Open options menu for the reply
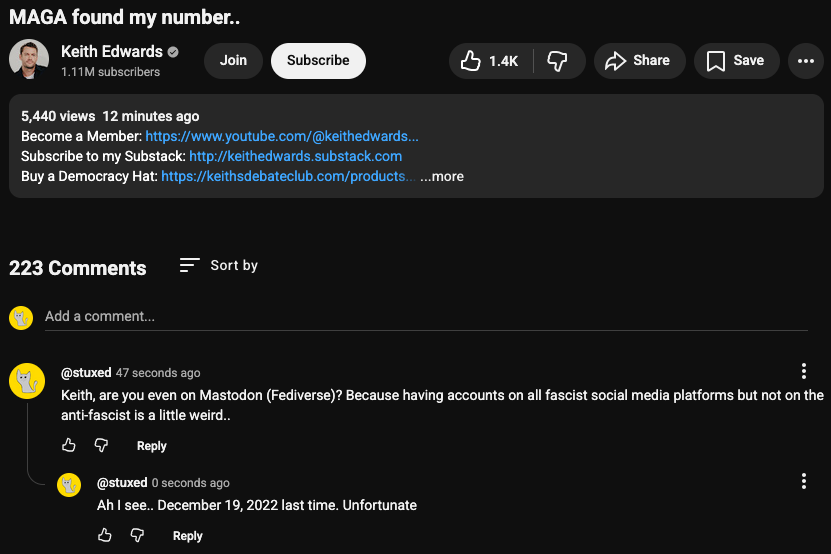Viewport: 831px width, 554px height. point(804,482)
